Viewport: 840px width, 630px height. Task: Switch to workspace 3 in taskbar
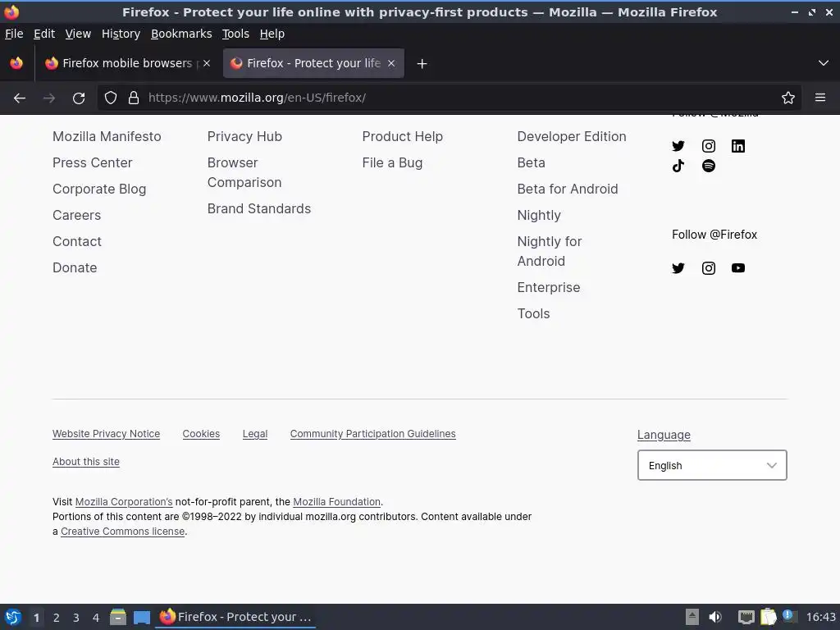[76, 618]
